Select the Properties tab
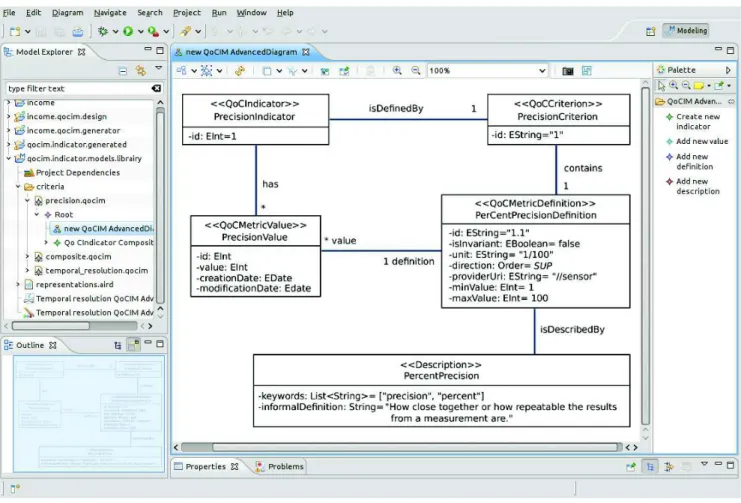Image resolution: width=741 pixels, height=503 pixels. pyautogui.click(x=206, y=467)
